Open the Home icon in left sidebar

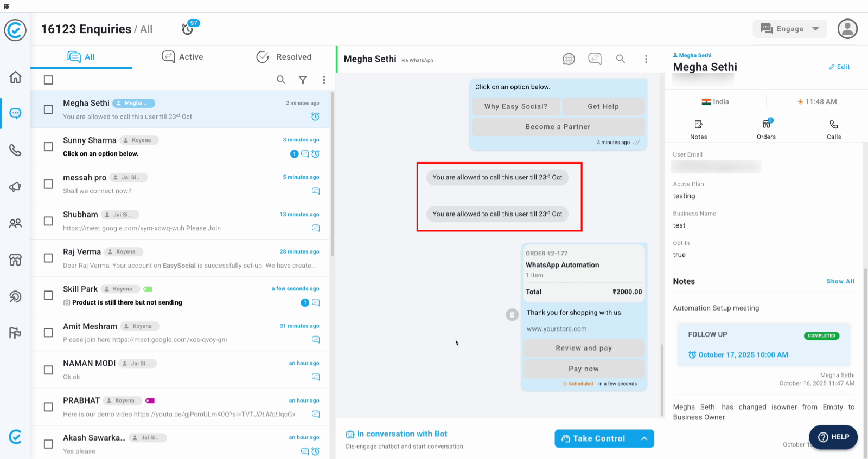[x=15, y=77]
